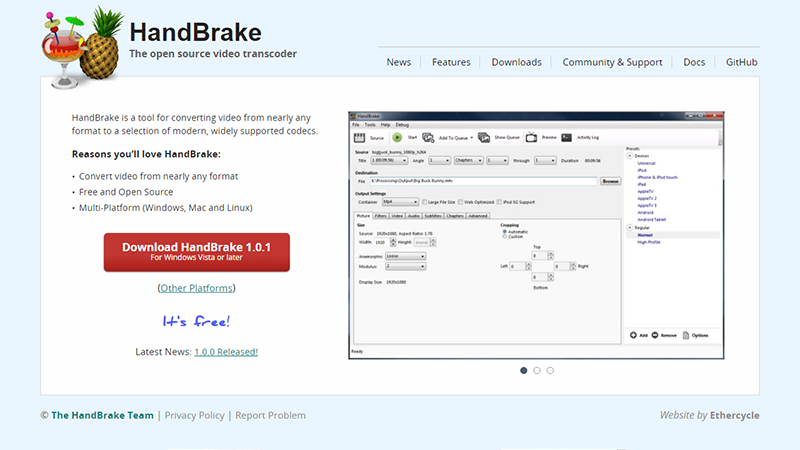
Task: Switch to the Subtitles tab
Action: tap(433, 216)
